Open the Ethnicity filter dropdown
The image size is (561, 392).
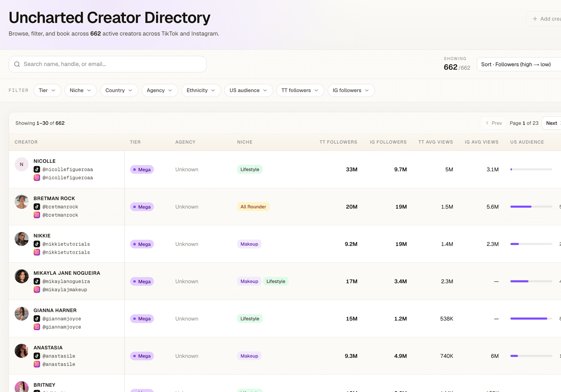(201, 90)
